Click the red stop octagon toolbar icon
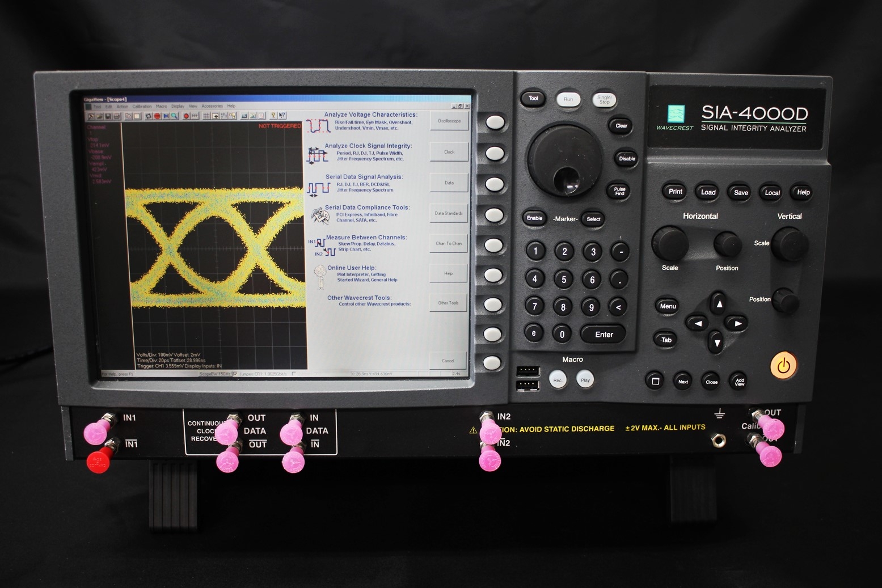882x588 pixels. [157, 116]
